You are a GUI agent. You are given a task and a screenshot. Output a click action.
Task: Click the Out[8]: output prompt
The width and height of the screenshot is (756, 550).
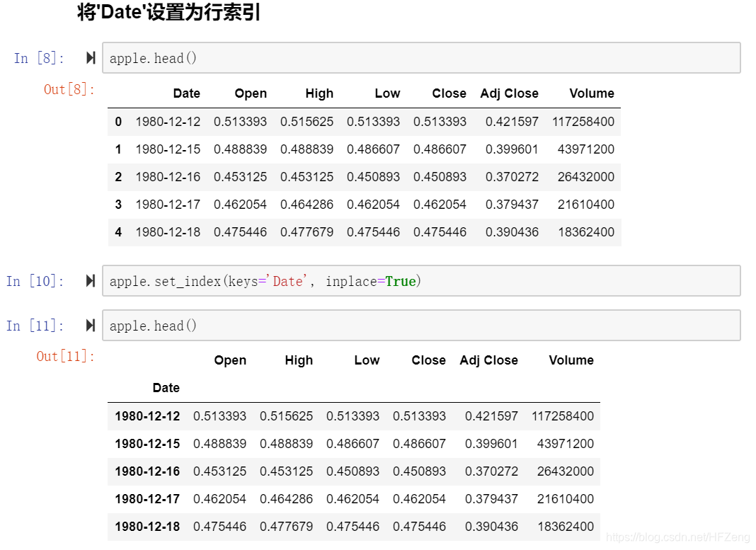[69, 89]
